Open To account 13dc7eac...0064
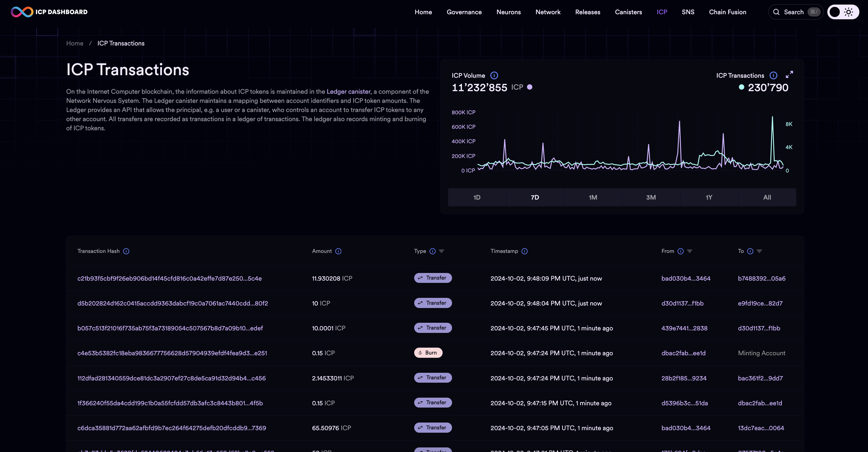The height and width of the screenshot is (452, 868). click(761, 428)
